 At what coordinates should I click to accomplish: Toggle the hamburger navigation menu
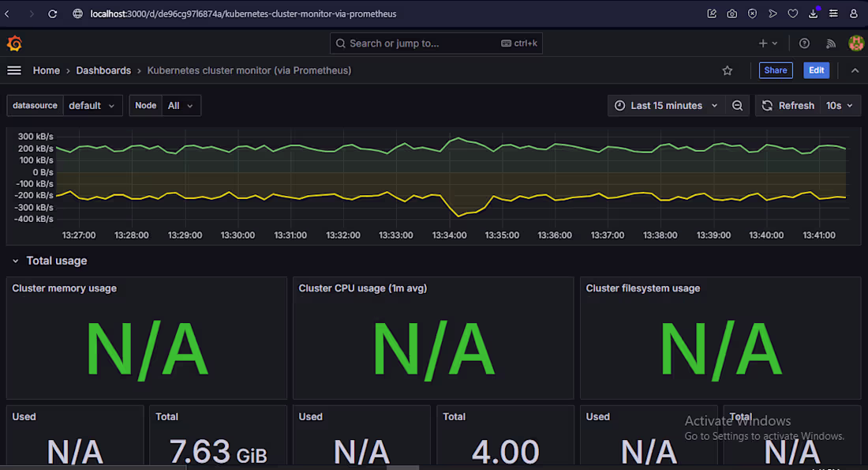14,70
